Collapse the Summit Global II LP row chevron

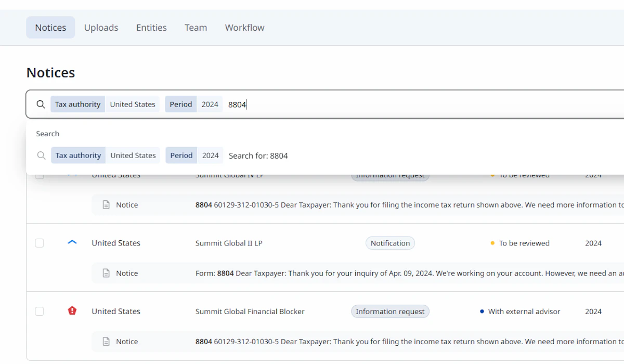(72, 242)
